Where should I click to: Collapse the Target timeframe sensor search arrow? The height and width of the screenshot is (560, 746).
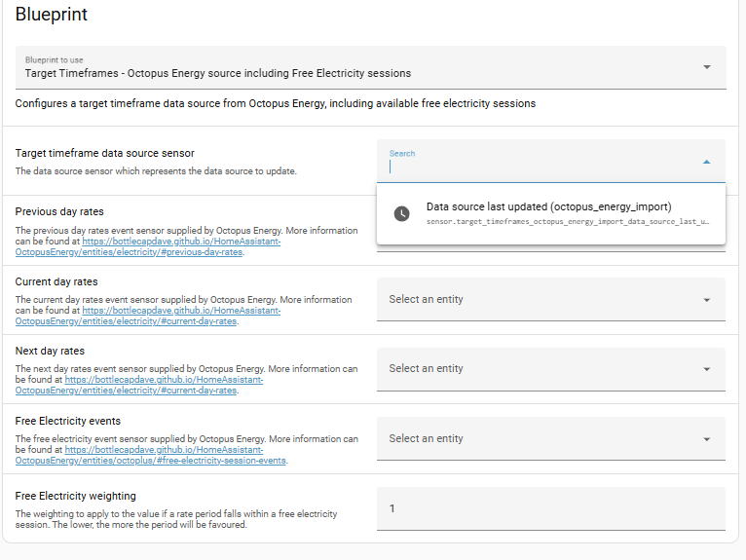point(706,163)
